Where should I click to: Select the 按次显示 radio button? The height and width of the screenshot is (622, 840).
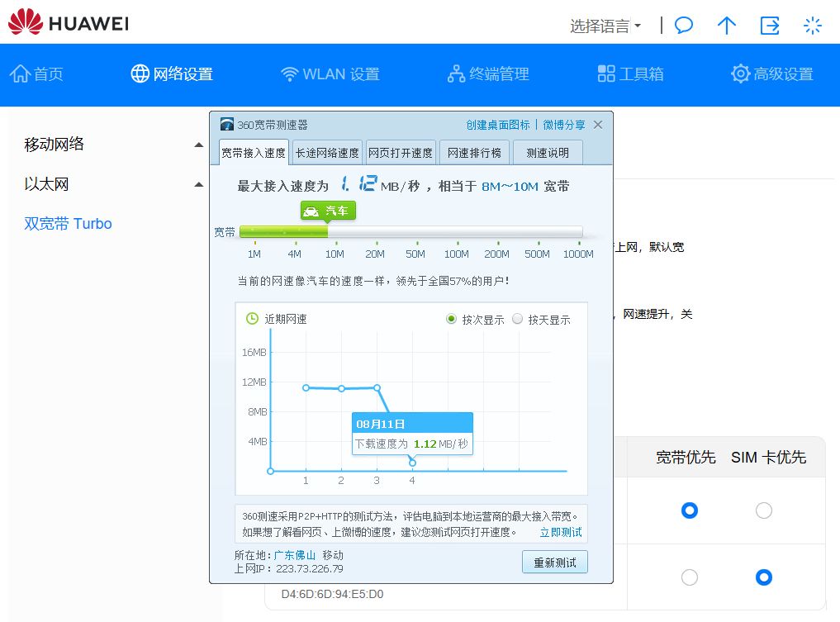451,320
